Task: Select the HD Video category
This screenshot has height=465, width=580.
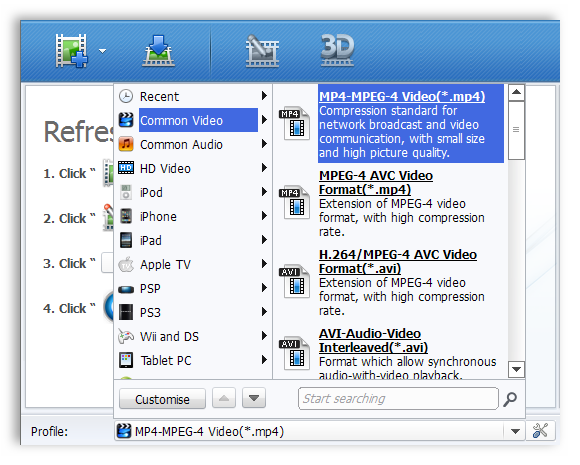Action: (x=193, y=168)
